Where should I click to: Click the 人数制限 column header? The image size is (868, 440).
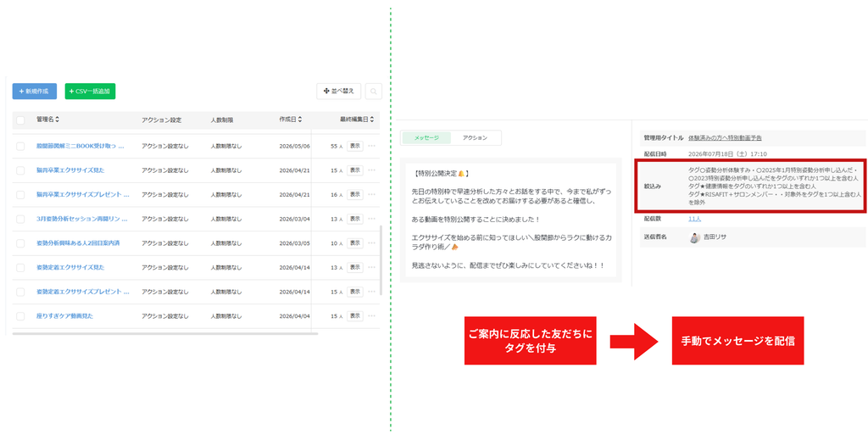(222, 120)
